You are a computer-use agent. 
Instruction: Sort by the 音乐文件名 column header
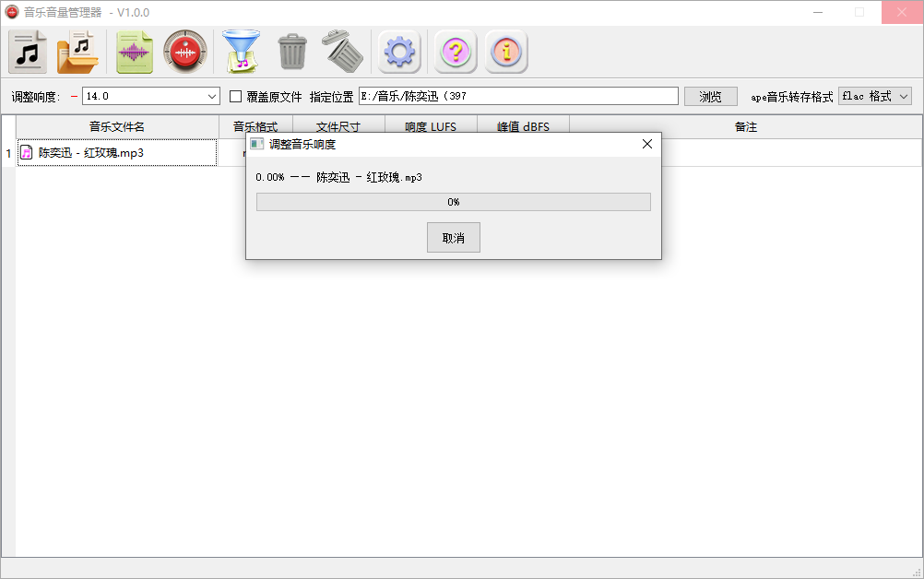click(x=117, y=126)
